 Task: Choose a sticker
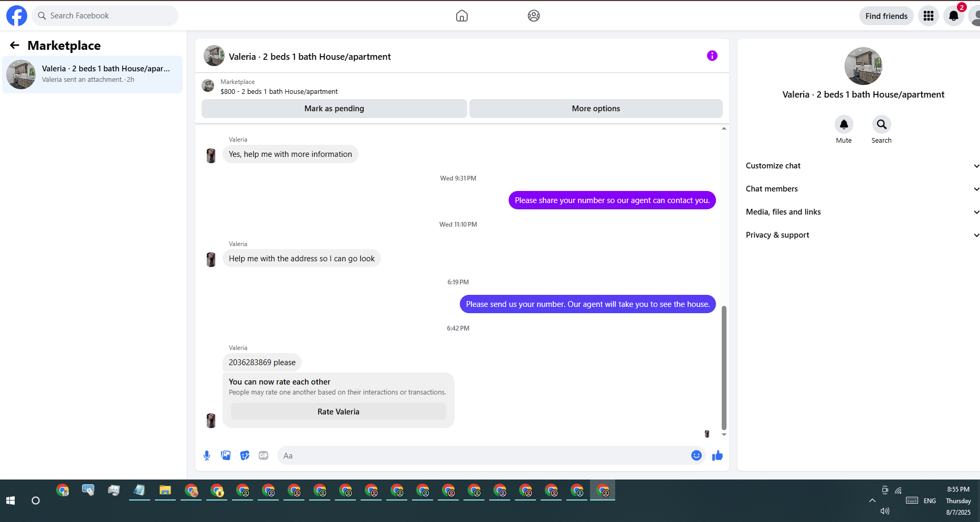pos(245,455)
